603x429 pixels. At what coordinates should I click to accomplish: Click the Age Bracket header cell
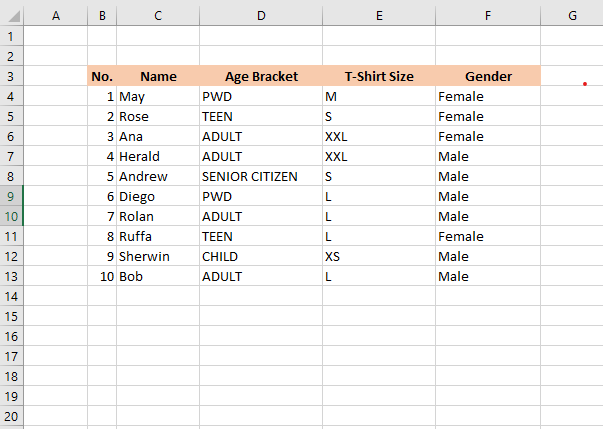click(261, 76)
